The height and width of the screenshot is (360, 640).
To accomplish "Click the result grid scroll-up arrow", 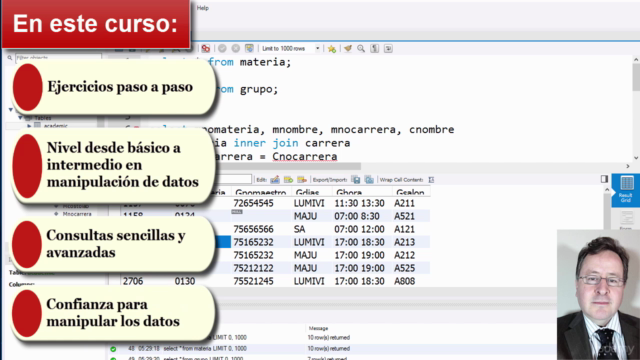I will tap(607, 190).
